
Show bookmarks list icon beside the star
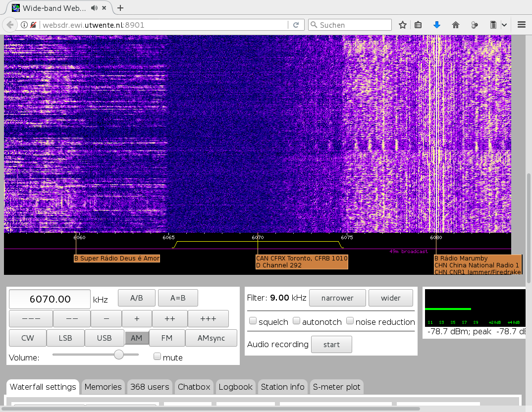(418, 25)
